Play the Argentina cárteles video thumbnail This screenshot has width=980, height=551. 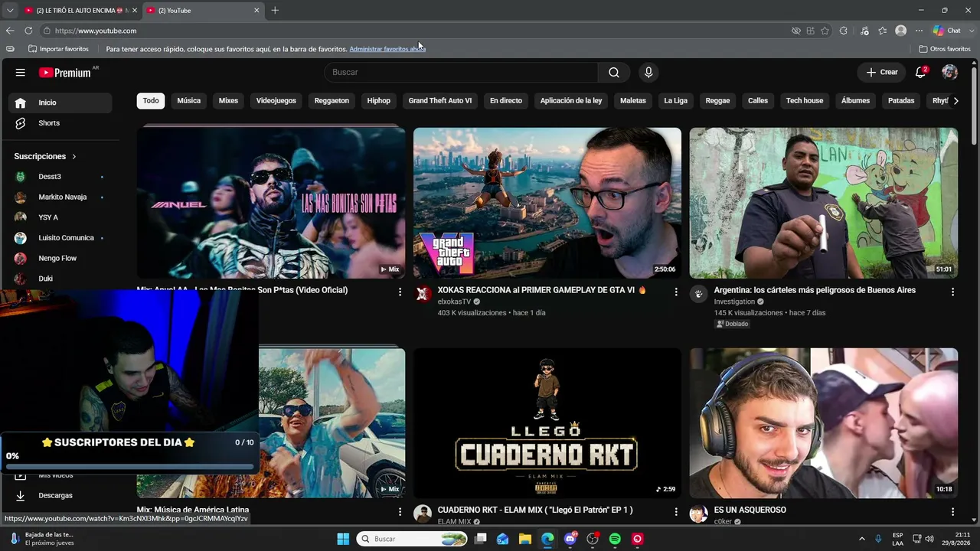824,203
